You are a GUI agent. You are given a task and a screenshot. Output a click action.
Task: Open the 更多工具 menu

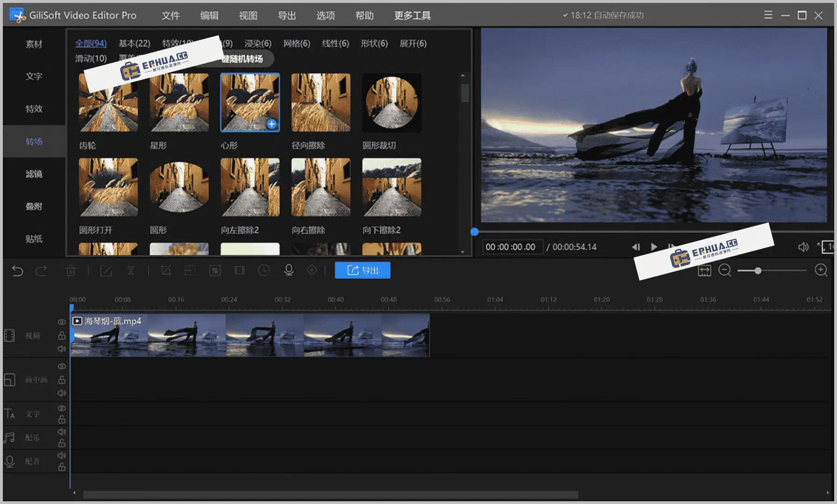click(x=411, y=15)
